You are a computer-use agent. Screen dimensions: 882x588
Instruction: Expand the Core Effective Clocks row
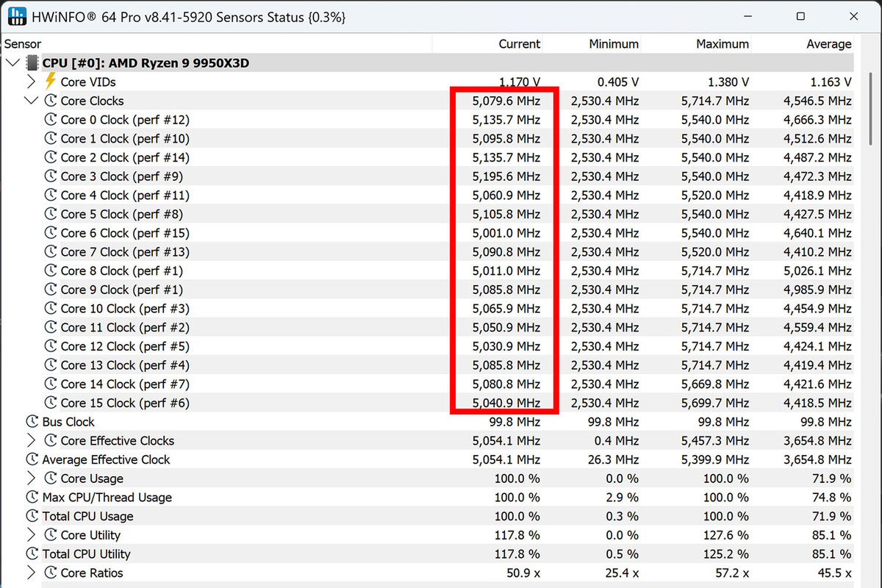pos(31,441)
